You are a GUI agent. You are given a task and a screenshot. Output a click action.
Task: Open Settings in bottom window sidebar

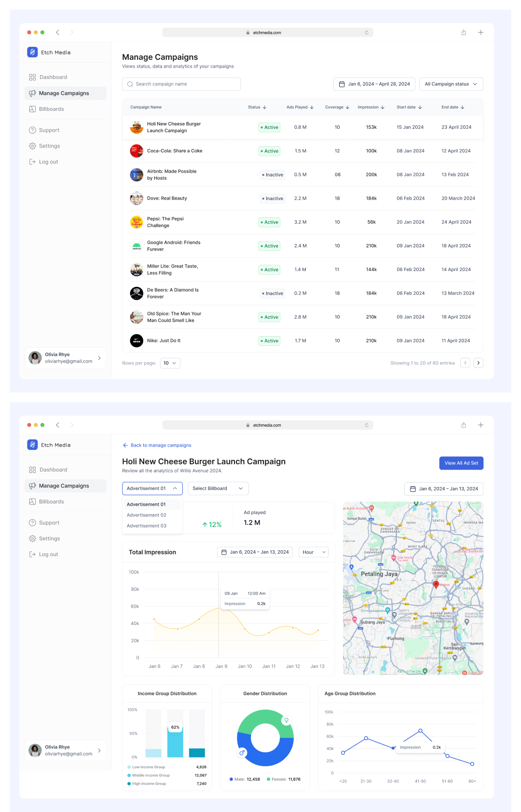65,539
